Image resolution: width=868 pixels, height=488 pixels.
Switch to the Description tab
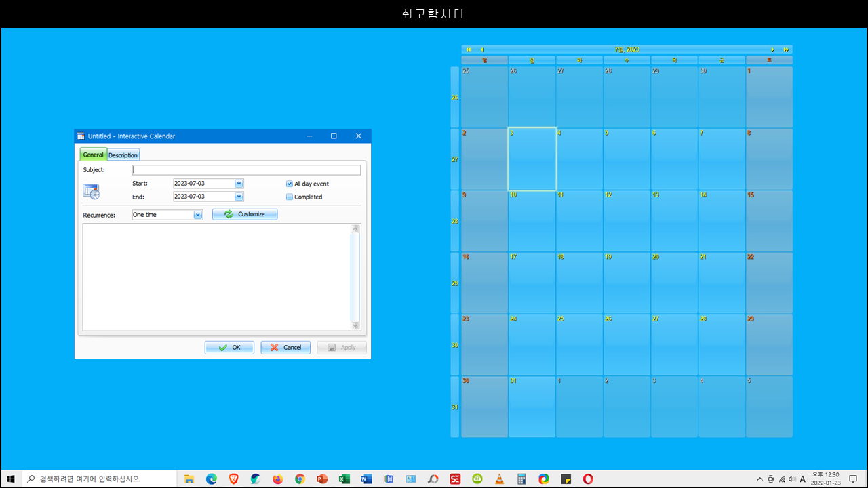click(123, 155)
